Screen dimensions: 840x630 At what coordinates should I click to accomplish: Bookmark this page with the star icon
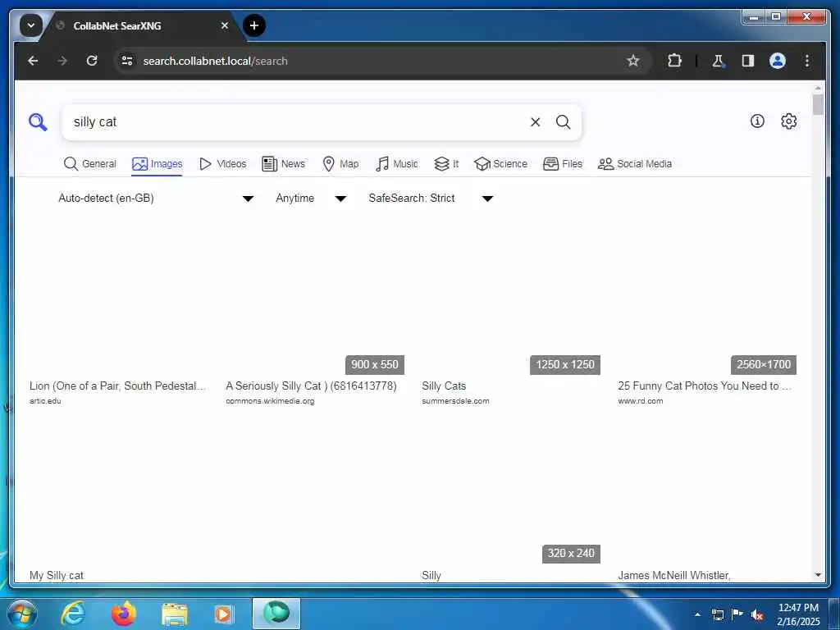coord(633,61)
